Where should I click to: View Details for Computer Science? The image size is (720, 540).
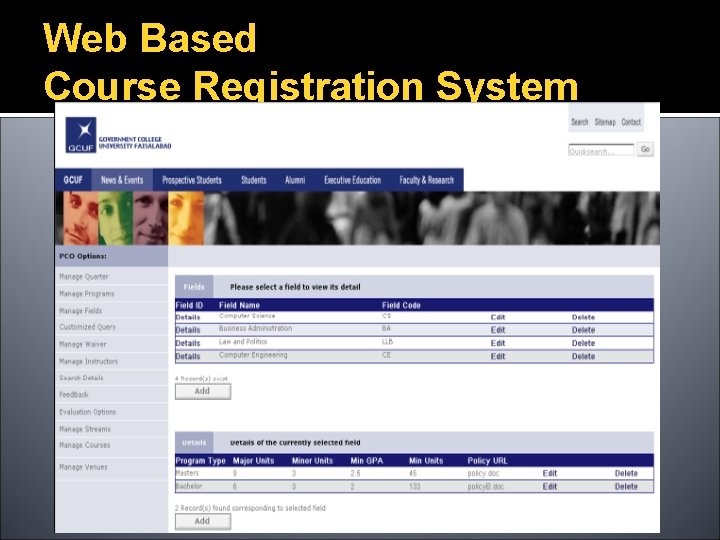click(x=188, y=317)
